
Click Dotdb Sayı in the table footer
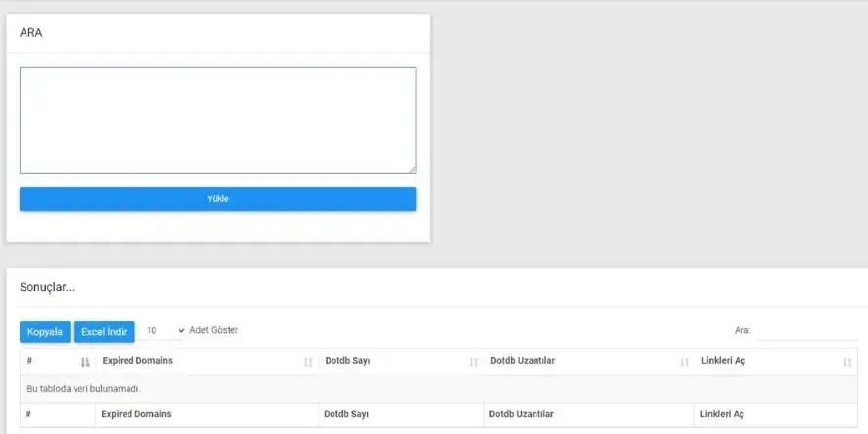345,414
